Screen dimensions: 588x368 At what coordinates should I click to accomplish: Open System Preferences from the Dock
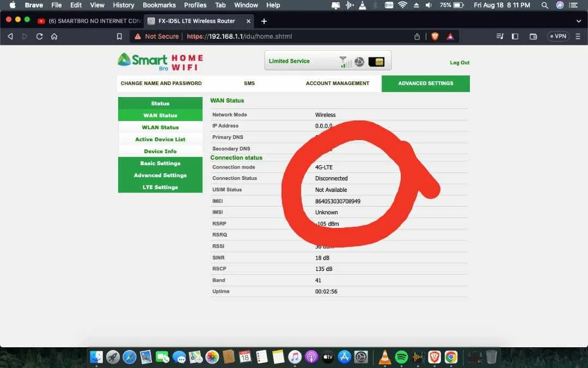pyautogui.click(x=361, y=357)
